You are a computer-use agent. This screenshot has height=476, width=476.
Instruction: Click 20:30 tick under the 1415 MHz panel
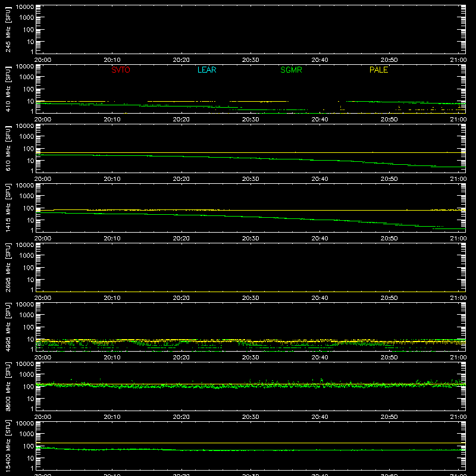click(x=250, y=239)
